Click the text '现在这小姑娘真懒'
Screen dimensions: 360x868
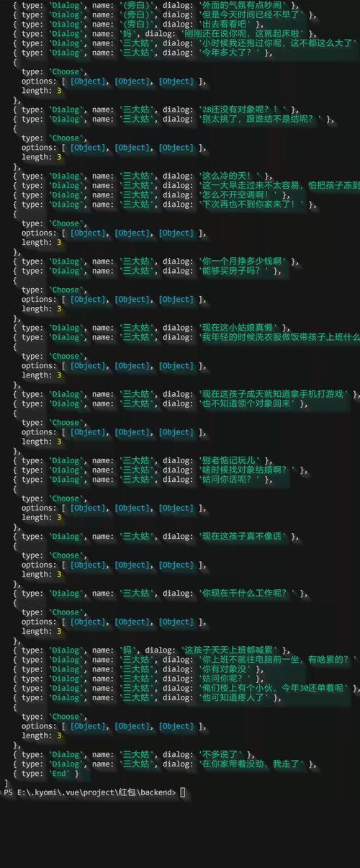coord(239,328)
